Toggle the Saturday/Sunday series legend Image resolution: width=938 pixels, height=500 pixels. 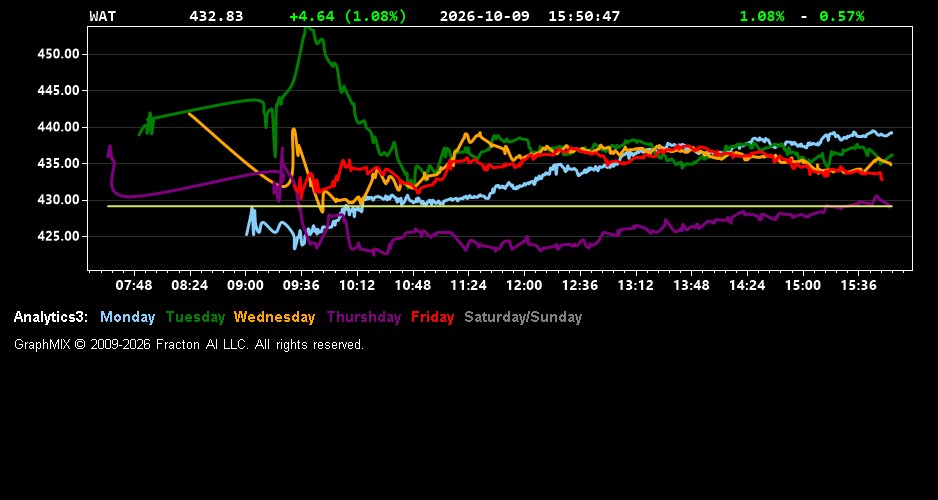pyautogui.click(x=523, y=318)
